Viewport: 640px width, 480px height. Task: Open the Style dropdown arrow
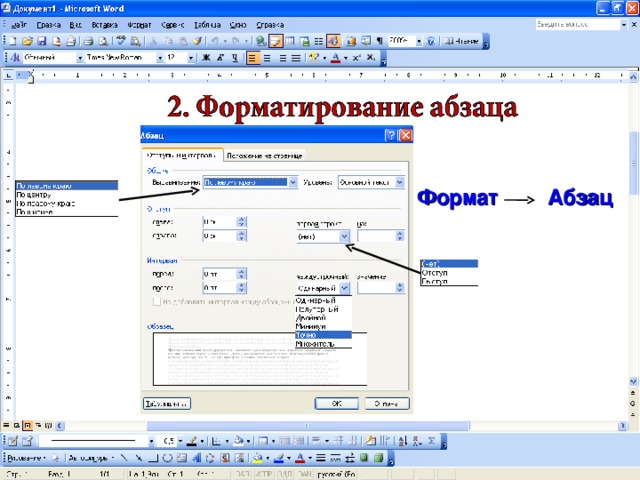(80, 58)
